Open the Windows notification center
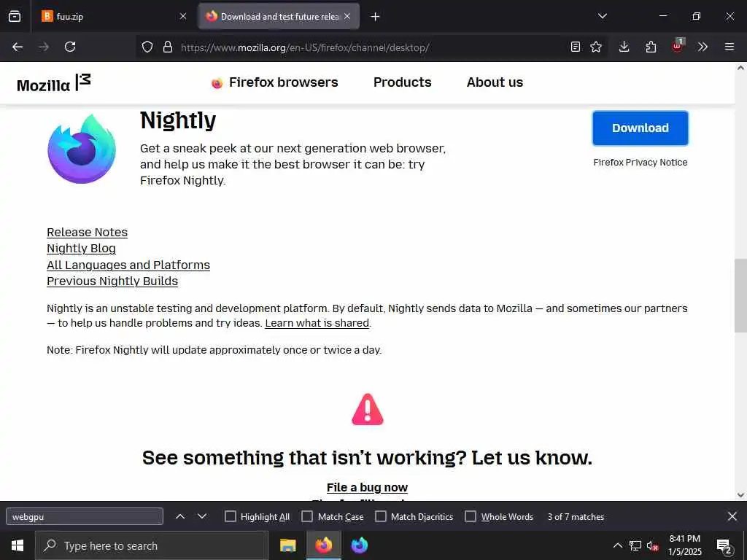This screenshot has width=747, height=560. (x=724, y=545)
